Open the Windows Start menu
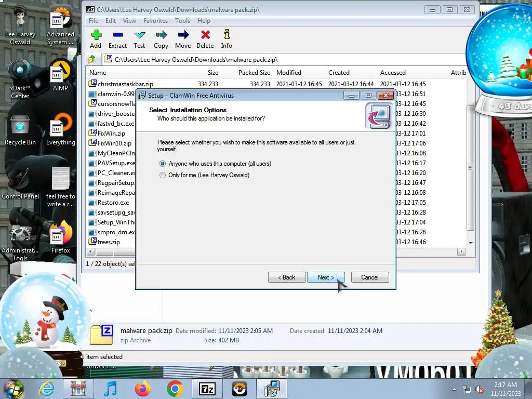This screenshot has width=532, height=399. point(14,389)
